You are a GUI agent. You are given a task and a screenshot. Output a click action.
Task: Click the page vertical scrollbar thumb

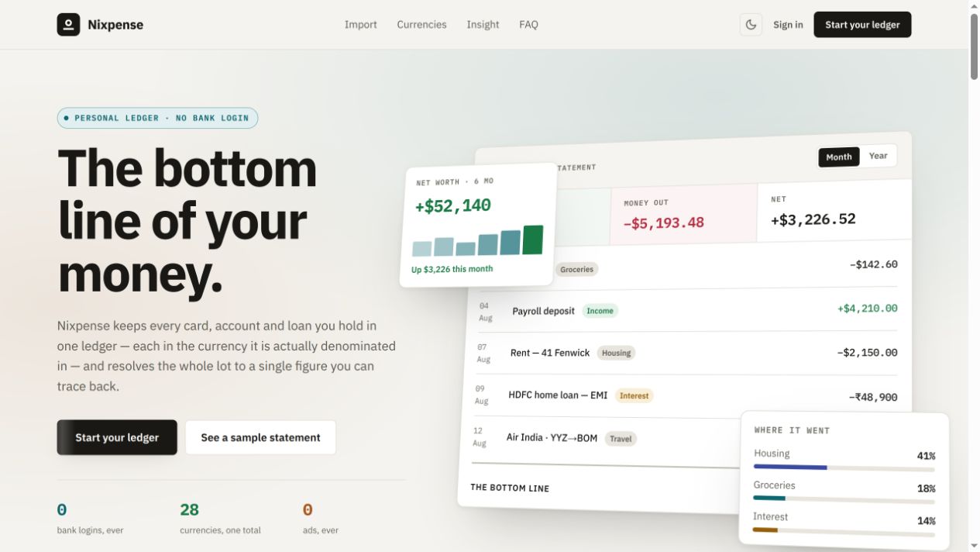pyautogui.click(x=974, y=45)
